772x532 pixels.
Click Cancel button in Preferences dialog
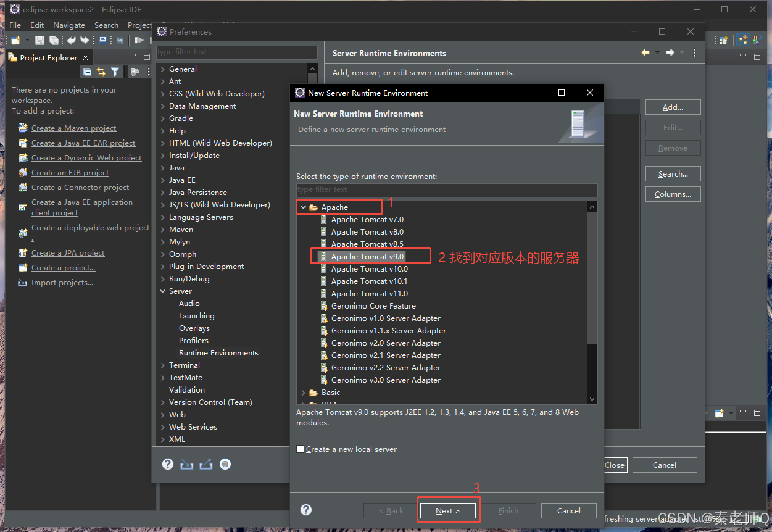point(665,465)
